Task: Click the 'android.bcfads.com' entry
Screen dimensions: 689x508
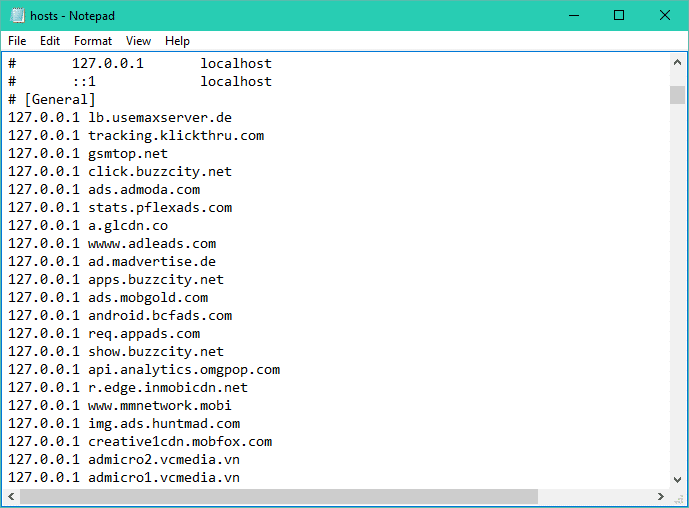Action: [160, 316]
